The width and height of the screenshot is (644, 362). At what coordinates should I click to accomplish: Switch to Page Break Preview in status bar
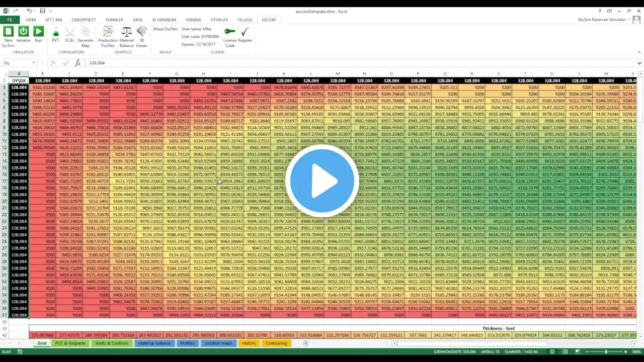[577, 351]
